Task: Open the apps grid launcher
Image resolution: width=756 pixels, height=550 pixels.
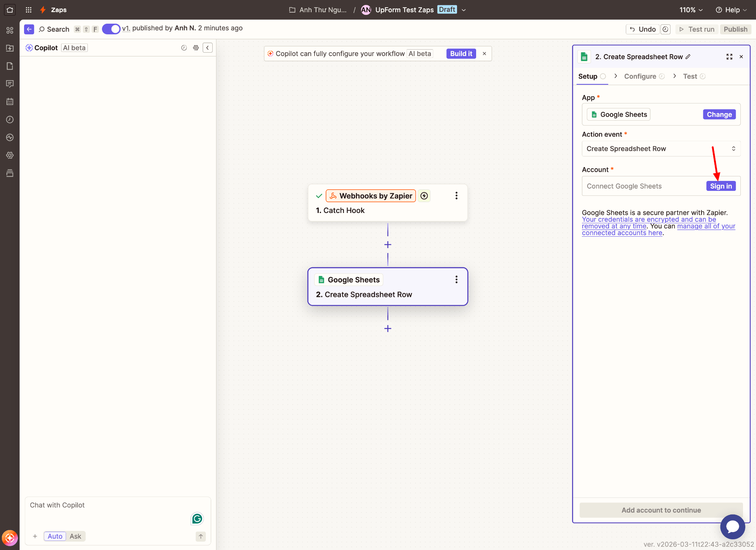Action: point(29,10)
